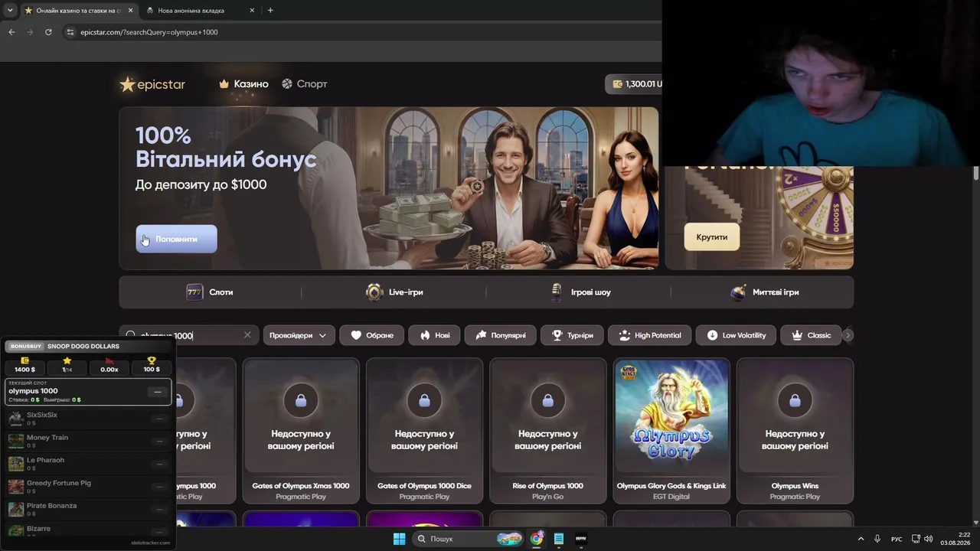This screenshot has width=980, height=551.
Task: Clear the game search field
Action: click(x=247, y=335)
